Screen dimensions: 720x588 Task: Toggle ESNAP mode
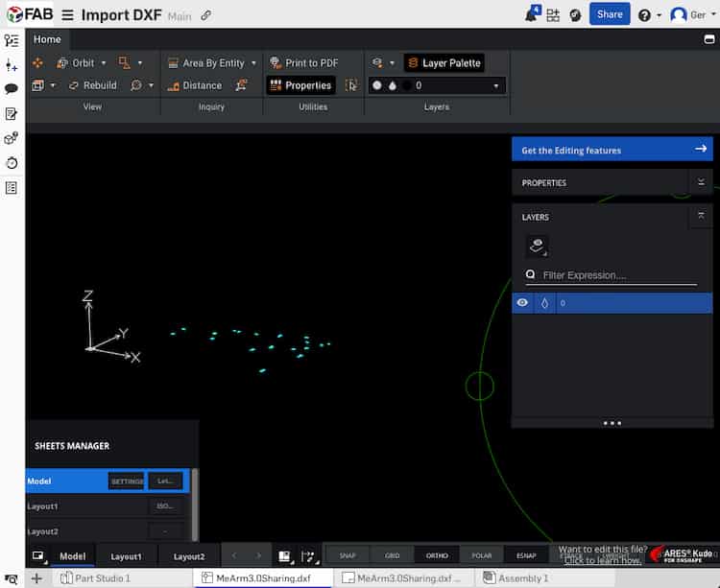pos(526,555)
